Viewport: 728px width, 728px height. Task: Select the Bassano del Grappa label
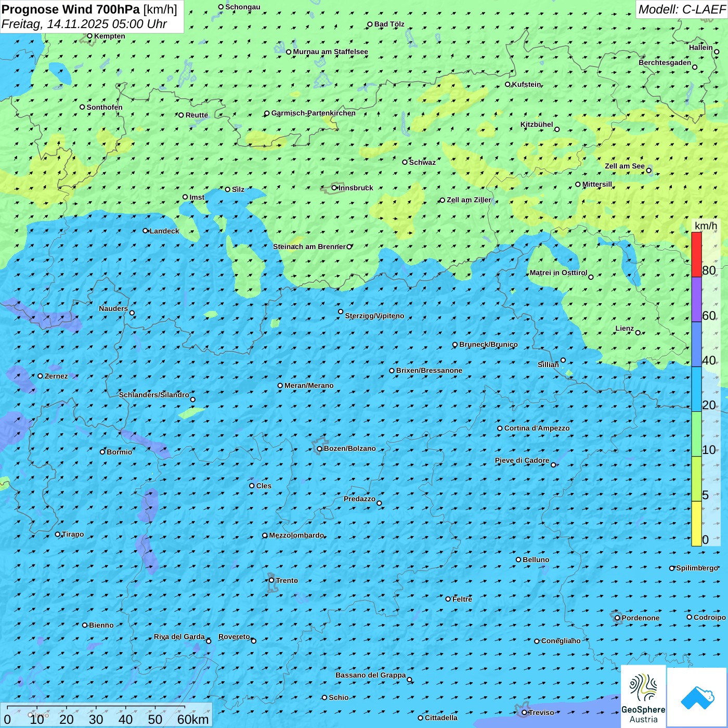(x=370, y=675)
